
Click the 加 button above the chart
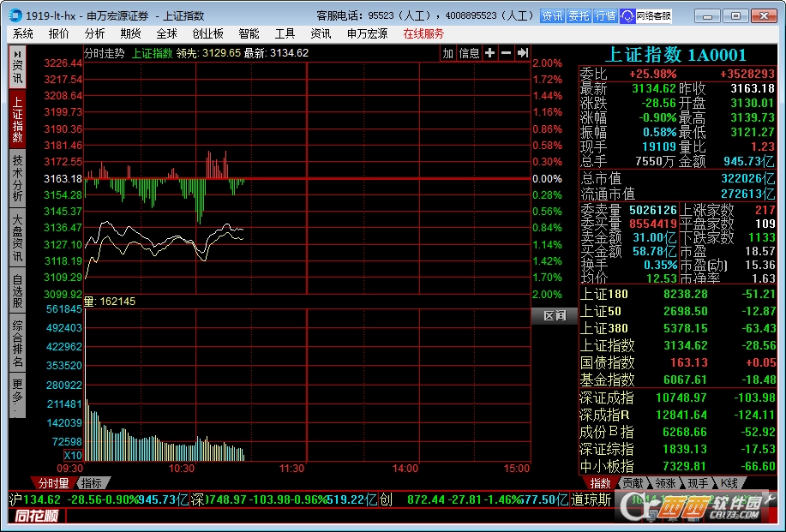click(447, 53)
